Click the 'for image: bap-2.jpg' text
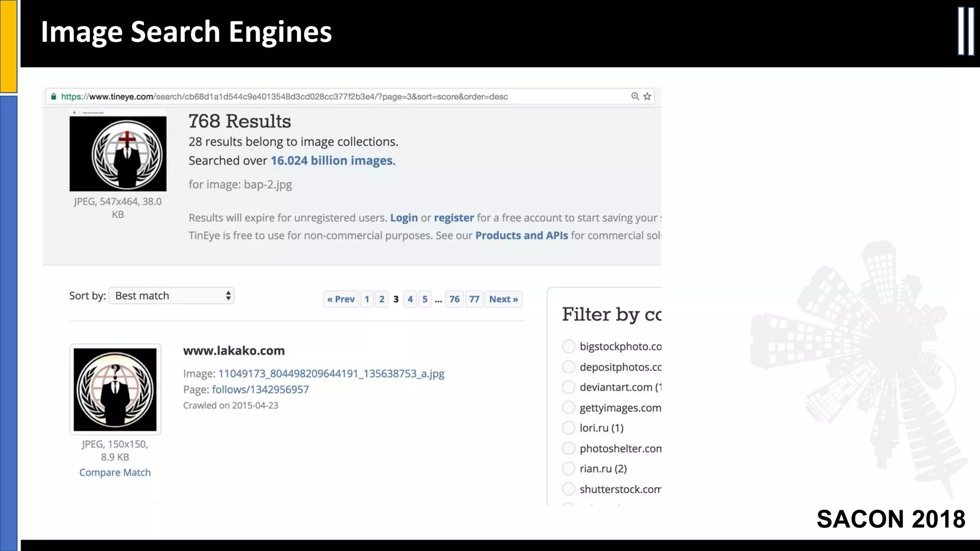Viewport: 980px width, 551px height. [x=240, y=185]
